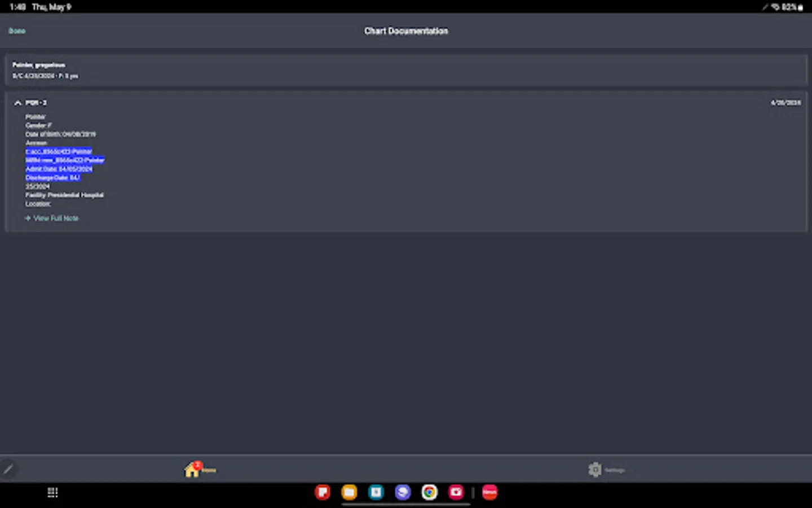This screenshot has height=508, width=812.
Task: Open the yellow Files folder app in dock
Action: [x=349, y=492]
